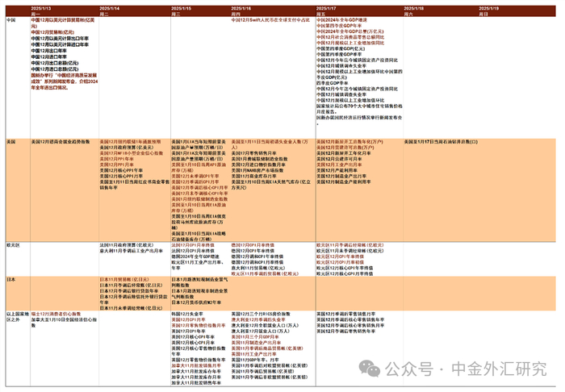565x392 pixels.
Task: Click 美国至1月17日当周石油钻井总数 entry
Action: [x=441, y=142]
